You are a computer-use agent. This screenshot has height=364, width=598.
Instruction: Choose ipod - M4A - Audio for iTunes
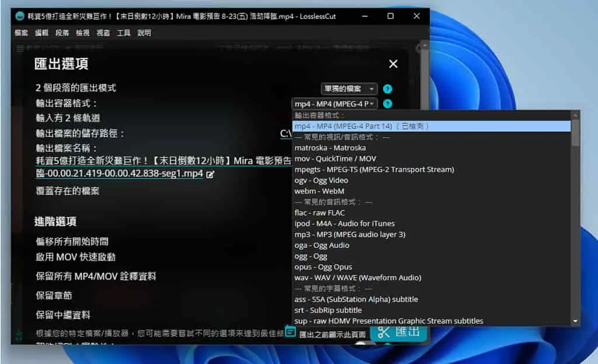(x=432, y=223)
